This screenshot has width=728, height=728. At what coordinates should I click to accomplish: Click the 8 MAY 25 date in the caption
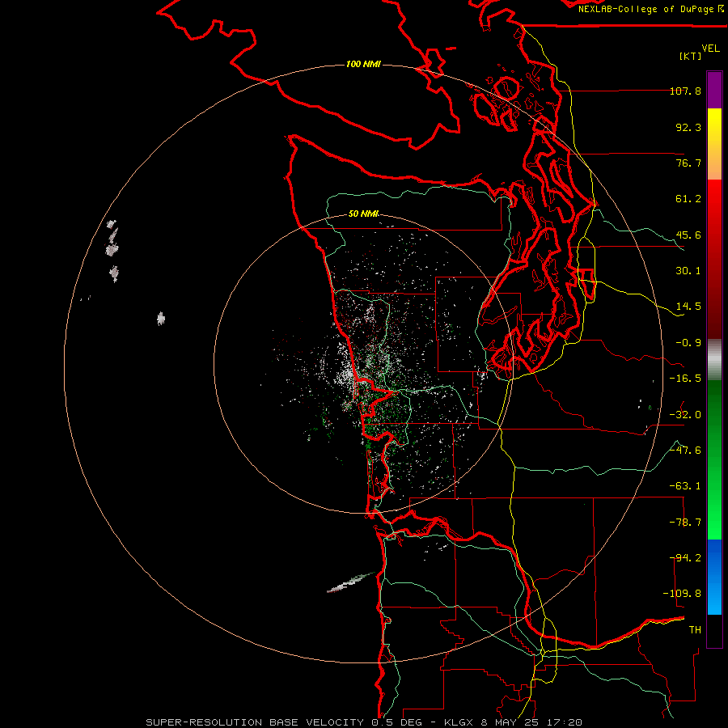[x=510, y=722]
